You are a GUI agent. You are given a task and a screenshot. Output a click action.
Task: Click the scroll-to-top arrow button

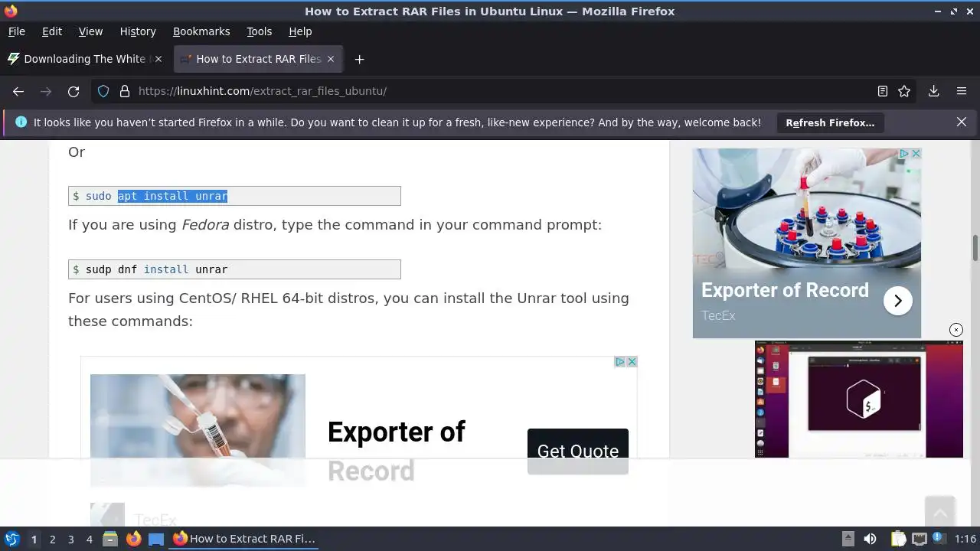click(939, 511)
